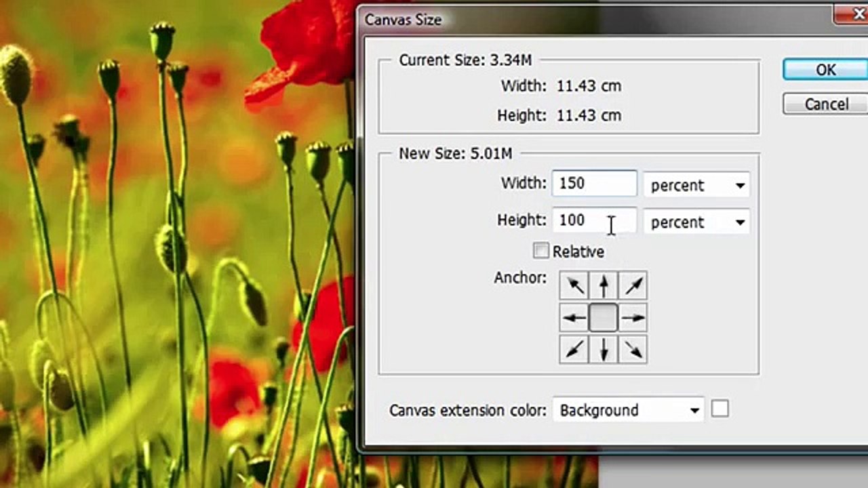The image size is (868, 488).
Task: Open the Height unit percent dropdown
Action: pos(696,222)
